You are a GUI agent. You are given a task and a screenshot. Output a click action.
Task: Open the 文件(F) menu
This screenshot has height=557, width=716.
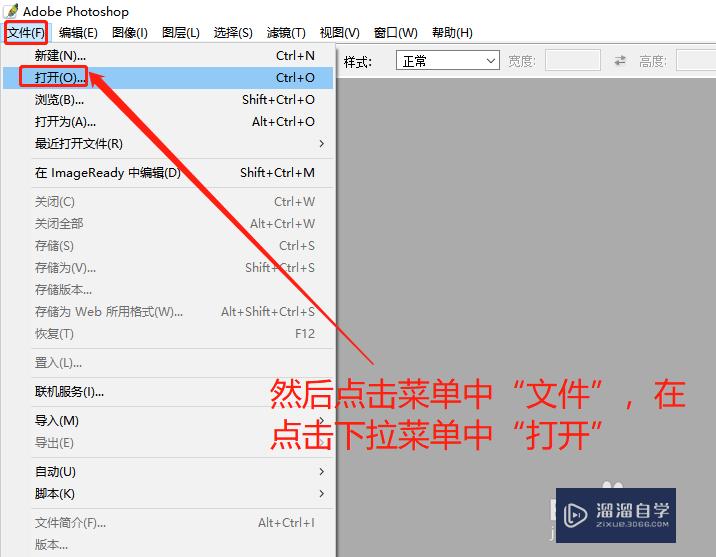pyautogui.click(x=26, y=32)
